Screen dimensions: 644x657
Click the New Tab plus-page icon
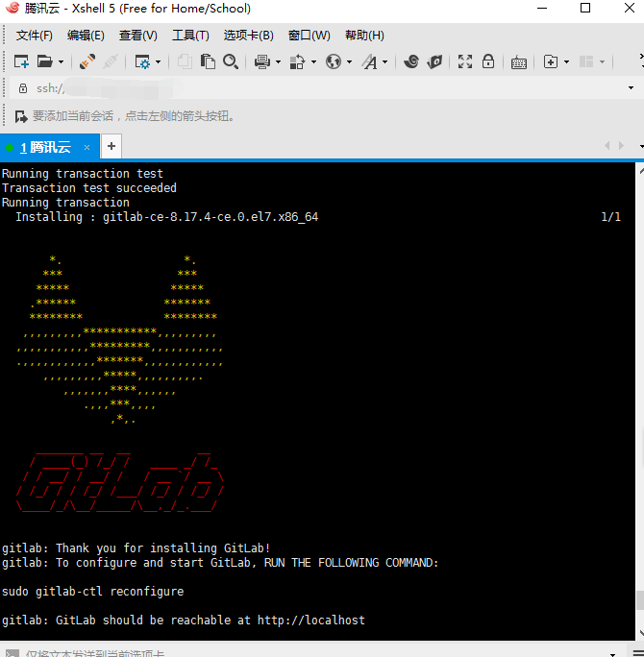click(x=551, y=62)
